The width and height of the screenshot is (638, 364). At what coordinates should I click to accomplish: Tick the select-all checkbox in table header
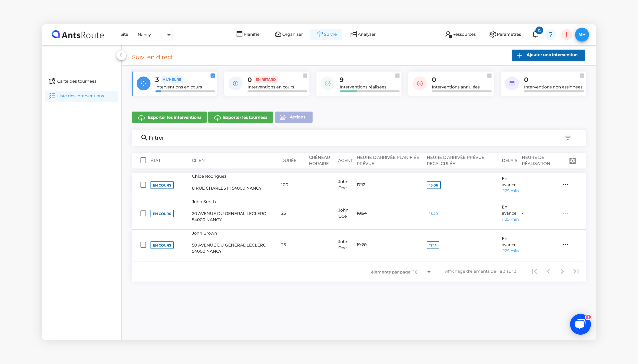click(143, 160)
